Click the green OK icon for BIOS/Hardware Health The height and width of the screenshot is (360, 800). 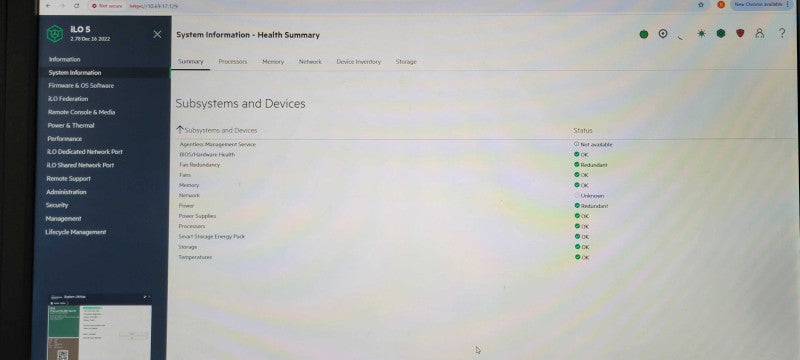tap(577, 154)
